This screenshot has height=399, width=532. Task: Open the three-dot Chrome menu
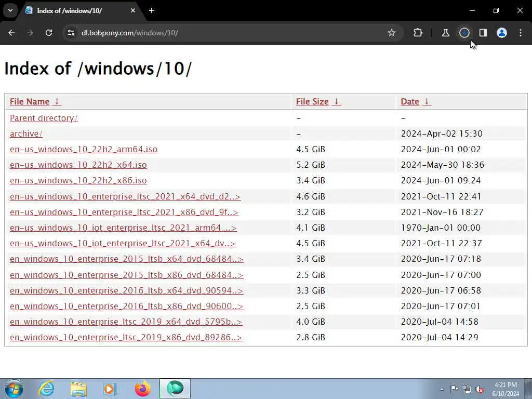521,33
